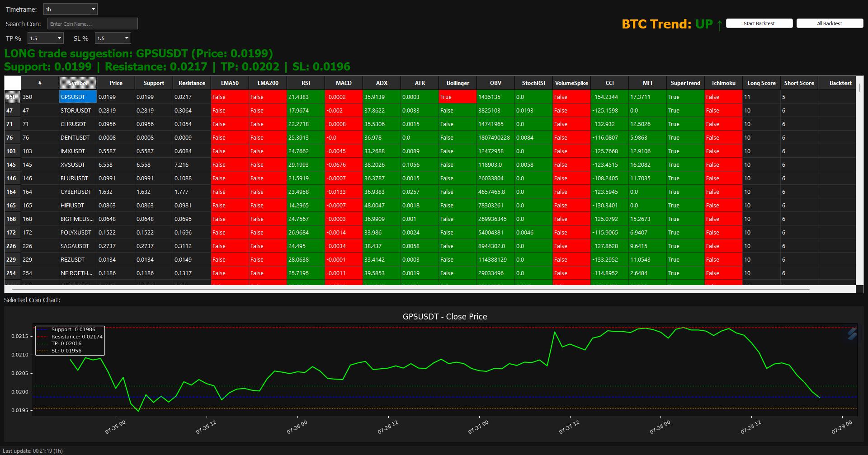Sort by the RSI column header
Screen dimensions: 868x455
tap(306, 83)
